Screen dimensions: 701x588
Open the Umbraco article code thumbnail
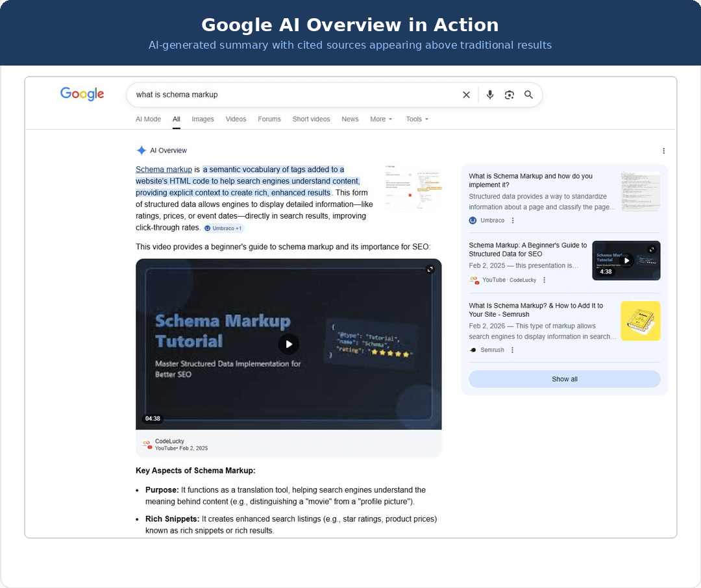click(641, 191)
